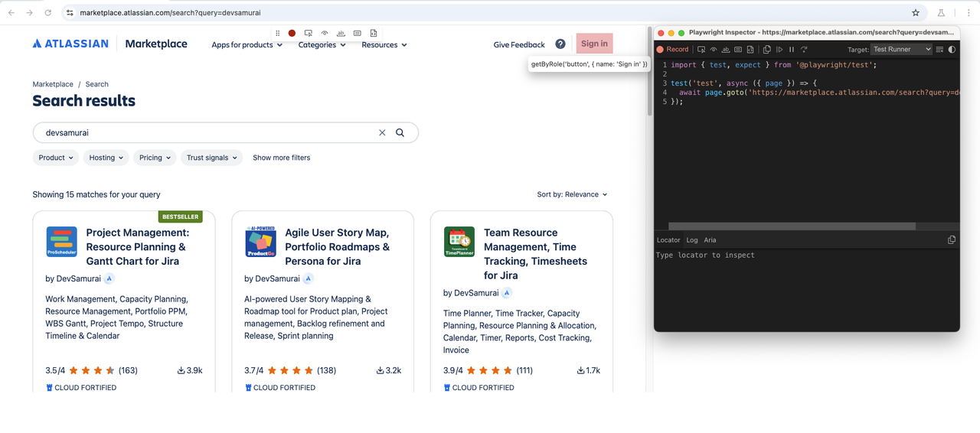Screen dimensions: 980x433
Task: Open the Pricing filter dropdown
Action: coord(155,158)
